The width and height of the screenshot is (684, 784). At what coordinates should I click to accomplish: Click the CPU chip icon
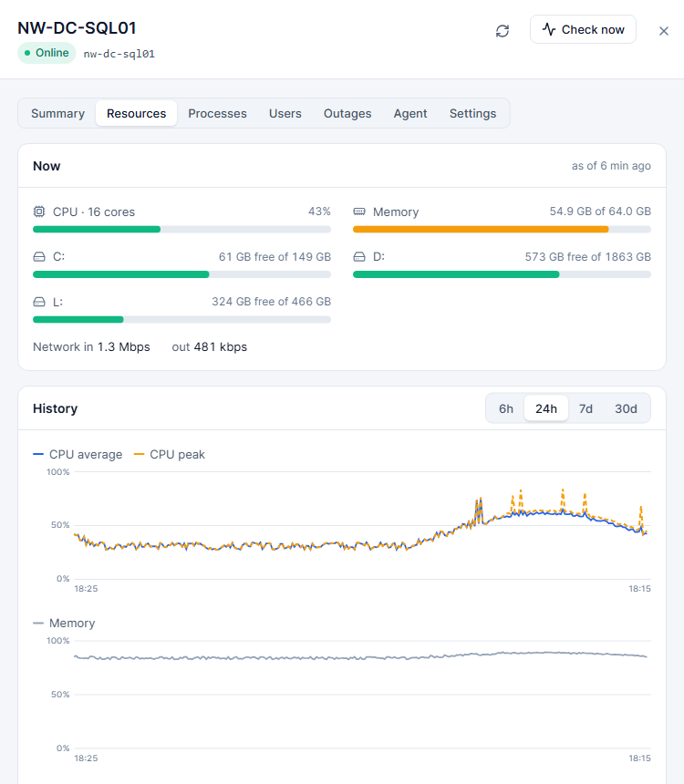pyautogui.click(x=39, y=211)
